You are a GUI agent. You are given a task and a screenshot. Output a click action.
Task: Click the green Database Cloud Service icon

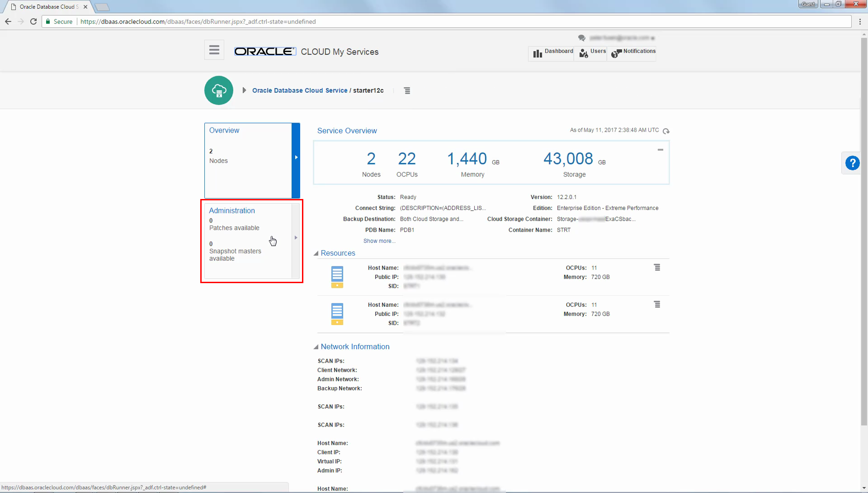coord(219,90)
